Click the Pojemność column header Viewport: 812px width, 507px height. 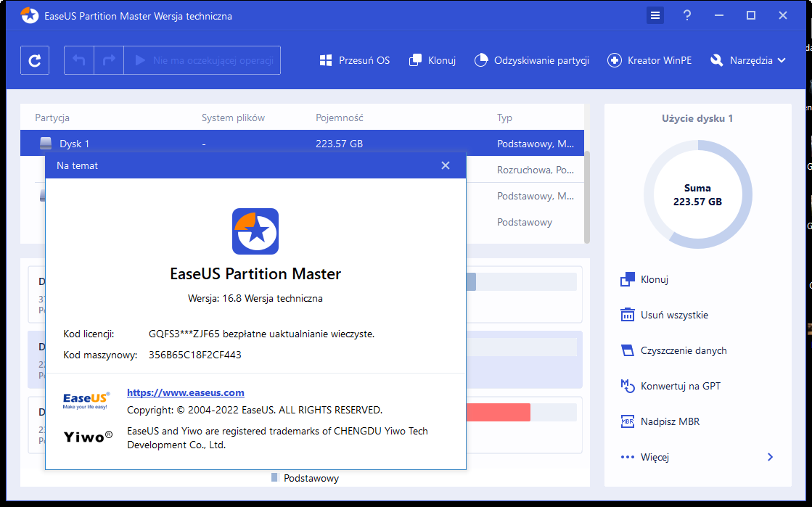tap(339, 118)
